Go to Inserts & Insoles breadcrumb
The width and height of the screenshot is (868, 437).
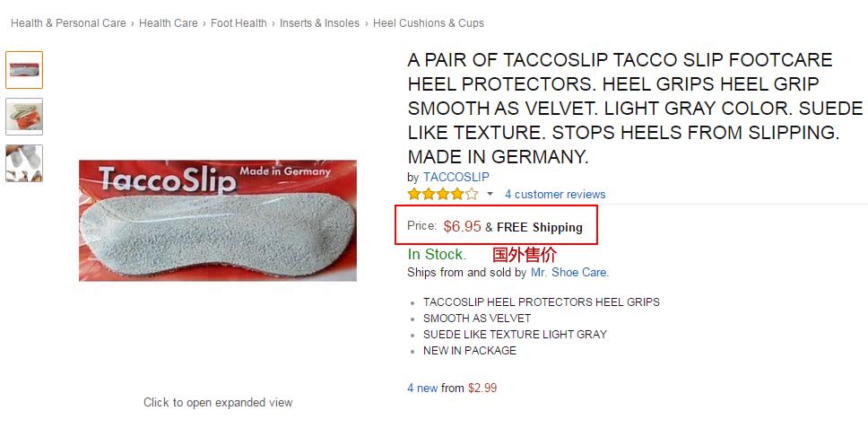[319, 23]
